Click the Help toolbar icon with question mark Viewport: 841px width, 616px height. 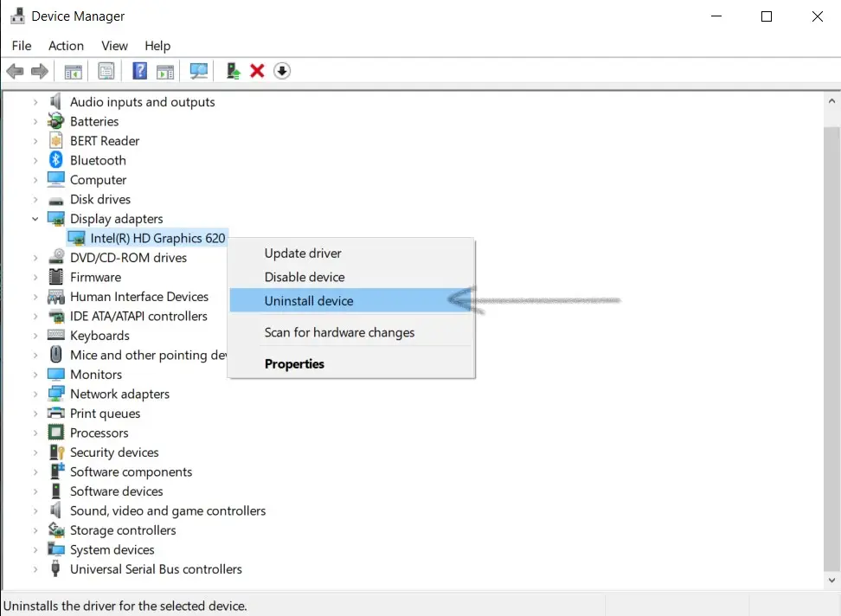pos(139,71)
